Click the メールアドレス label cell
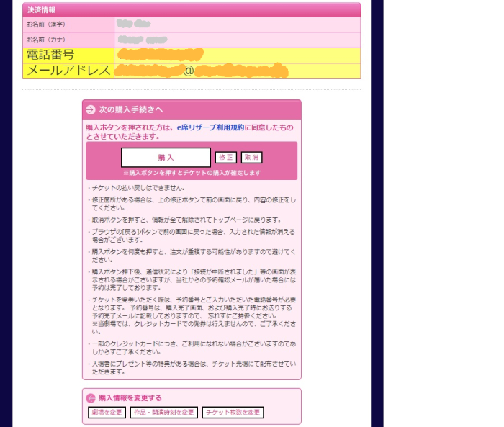Image resolution: width=504 pixels, height=427 pixels. click(x=68, y=71)
